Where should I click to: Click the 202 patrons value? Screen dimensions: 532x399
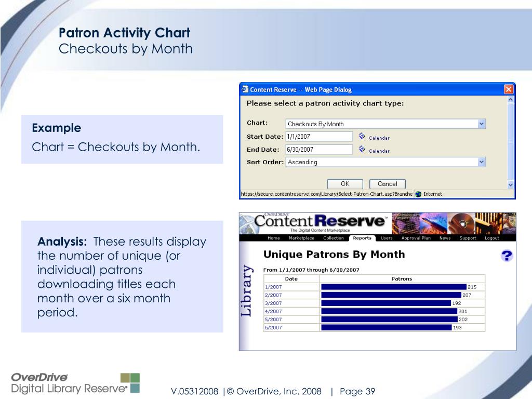point(463,320)
